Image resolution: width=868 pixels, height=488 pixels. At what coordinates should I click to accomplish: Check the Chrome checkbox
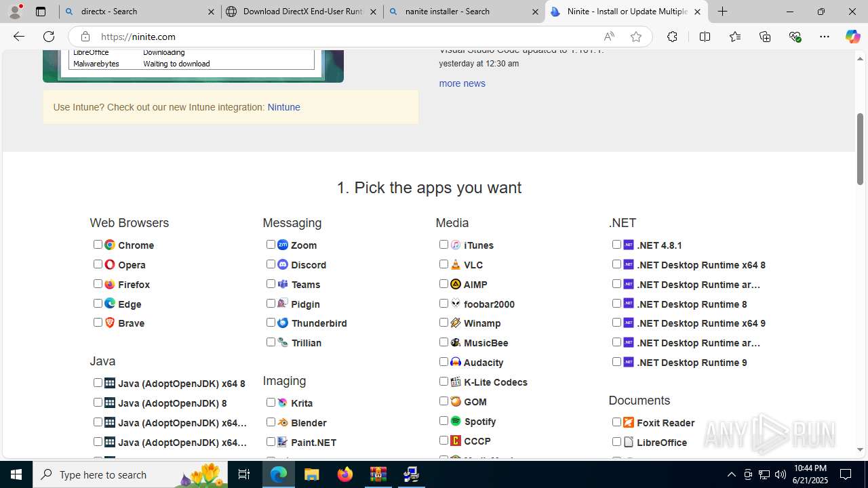pos(98,244)
